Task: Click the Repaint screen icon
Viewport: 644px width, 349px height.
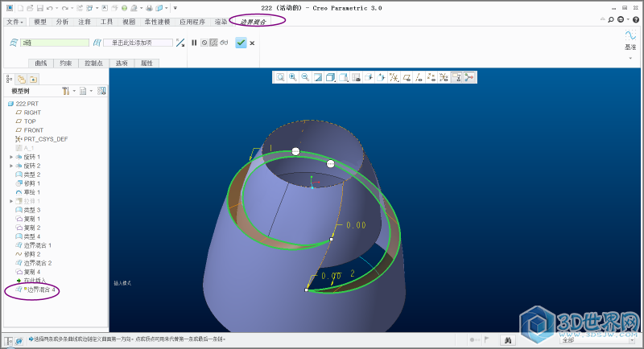Action: 318,77
